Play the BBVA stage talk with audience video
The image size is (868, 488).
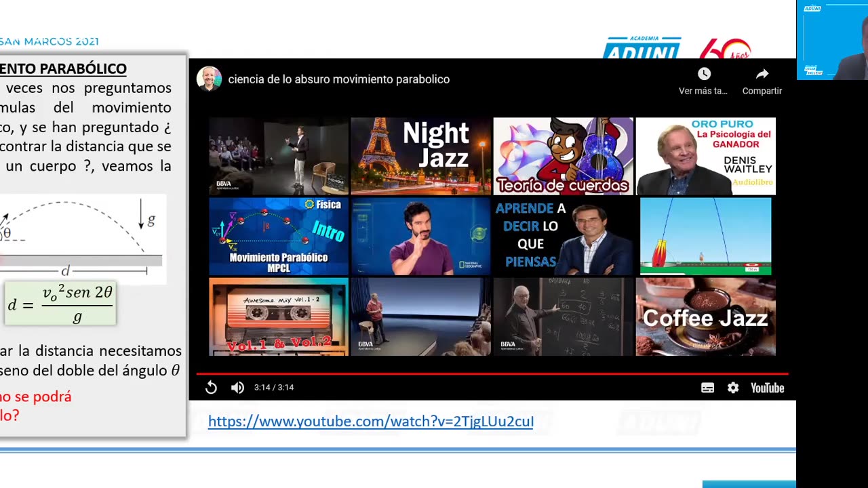[x=279, y=157]
